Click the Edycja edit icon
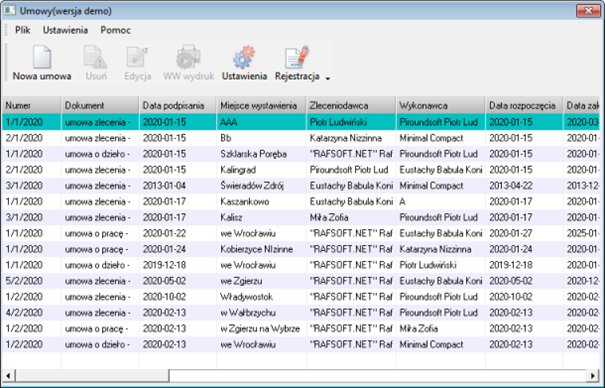The width and height of the screenshot is (605, 388). tap(137, 57)
